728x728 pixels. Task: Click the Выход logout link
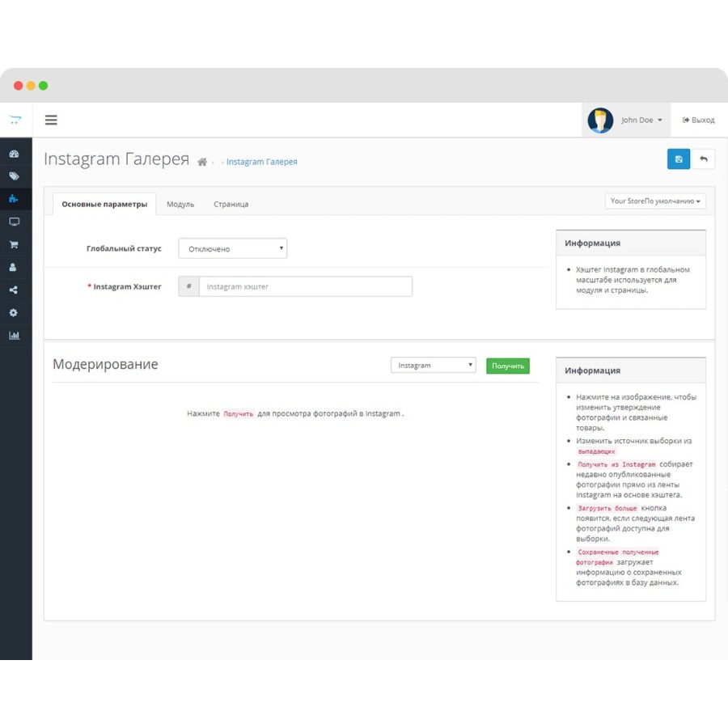(x=698, y=120)
